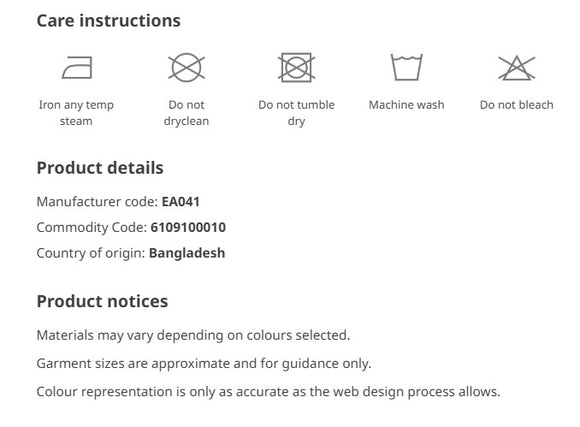The image size is (580, 427).
Task: Select the 'Do not bleach' caption
Action: click(516, 105)
